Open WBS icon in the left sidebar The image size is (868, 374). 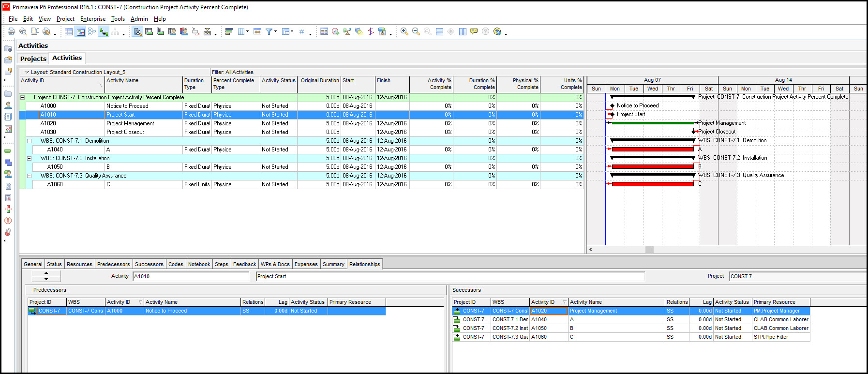[x=8, y=163]
